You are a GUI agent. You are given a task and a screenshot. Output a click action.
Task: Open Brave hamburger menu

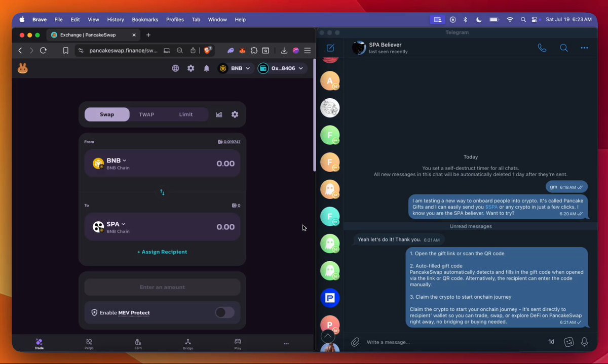coord(308,51)
